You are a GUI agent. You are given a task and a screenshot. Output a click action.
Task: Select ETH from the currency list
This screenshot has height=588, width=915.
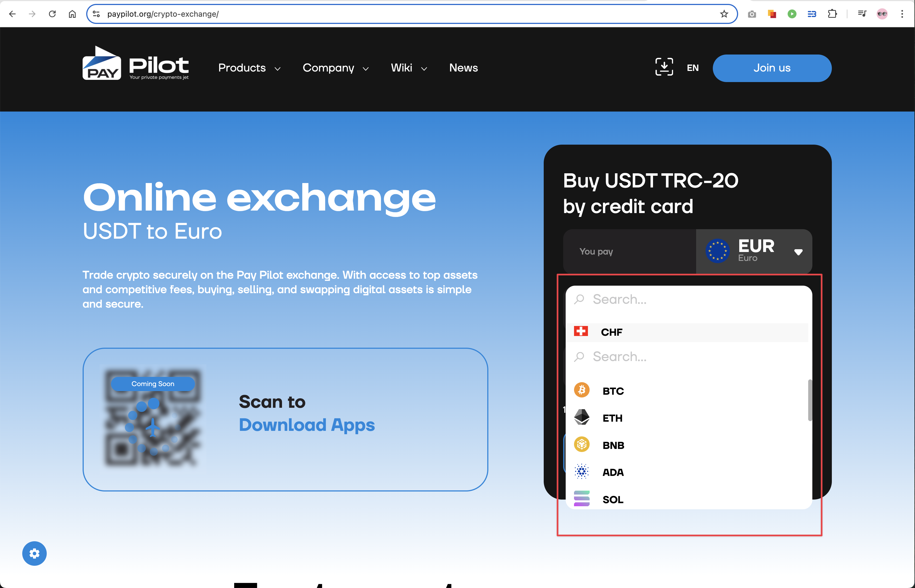point(612,418)
